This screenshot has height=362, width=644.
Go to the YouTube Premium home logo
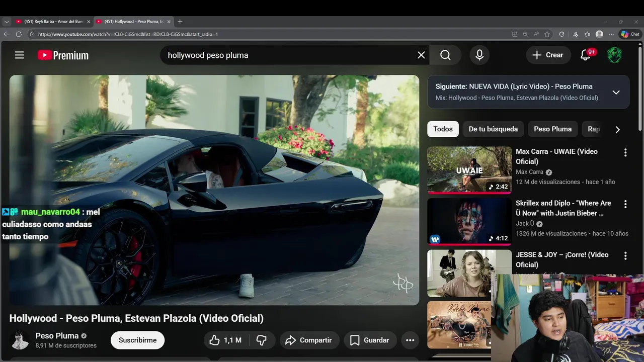point(63,55)
